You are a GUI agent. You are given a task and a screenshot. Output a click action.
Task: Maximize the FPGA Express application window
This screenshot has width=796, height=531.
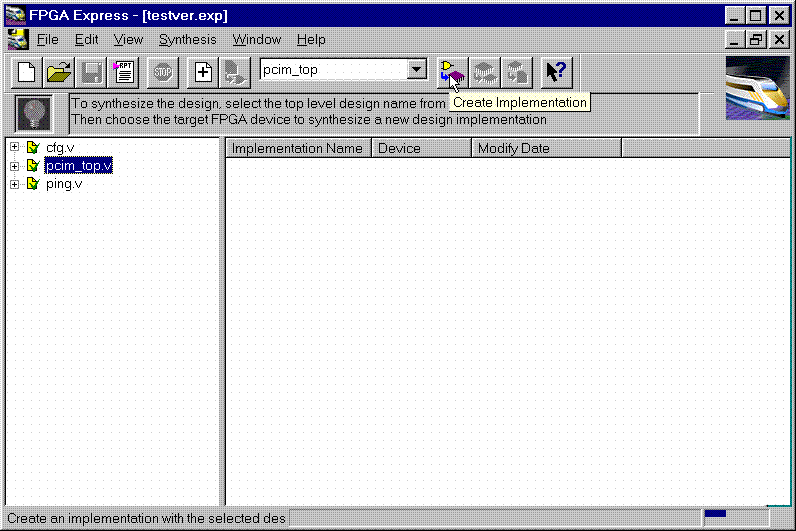click(756, 15)
